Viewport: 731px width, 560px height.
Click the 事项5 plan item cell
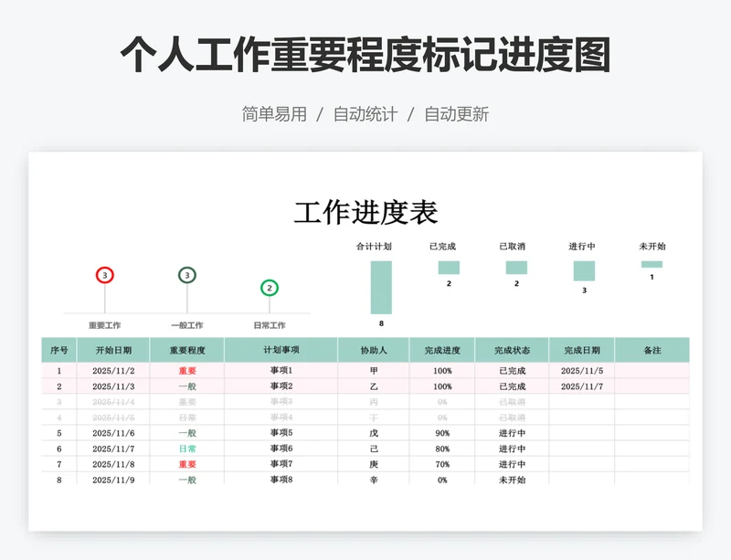[x=281, y=433]
